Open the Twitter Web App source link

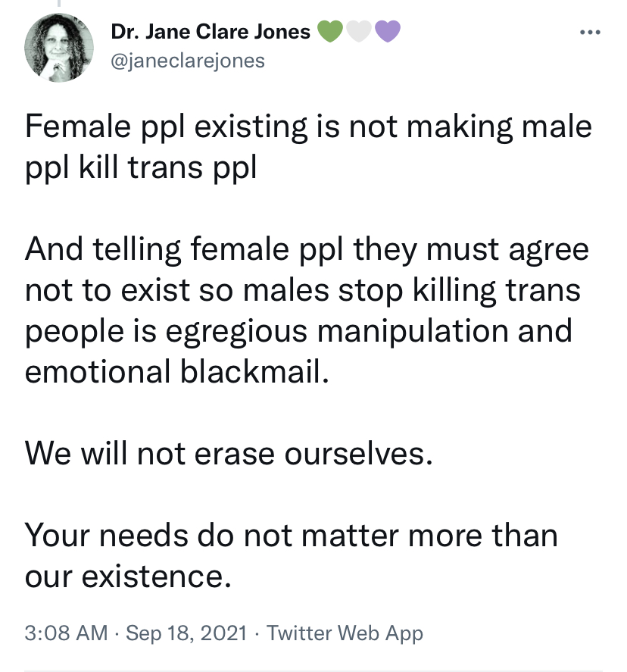click(x=345, y=633)
